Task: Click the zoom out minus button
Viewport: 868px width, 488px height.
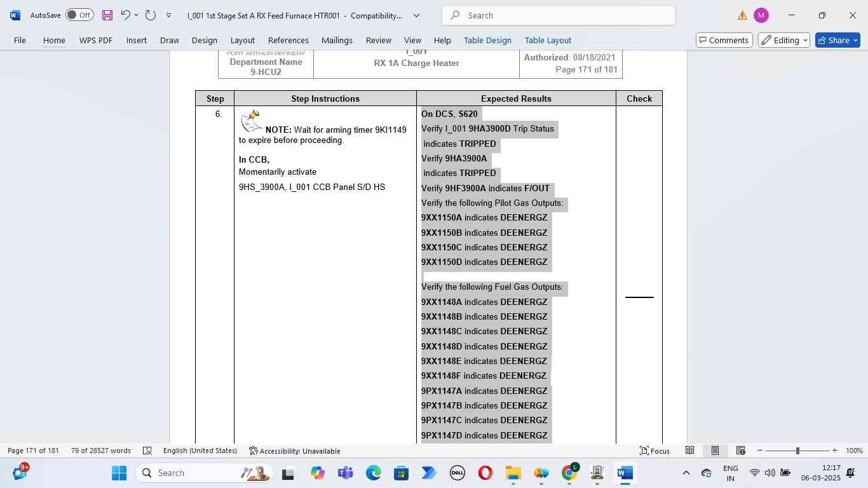Action: coord(759,451)
